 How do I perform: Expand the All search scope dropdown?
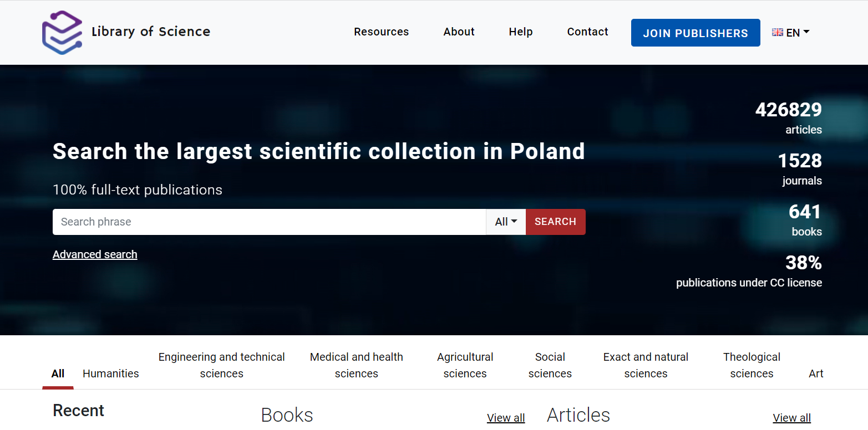(506, 222)
